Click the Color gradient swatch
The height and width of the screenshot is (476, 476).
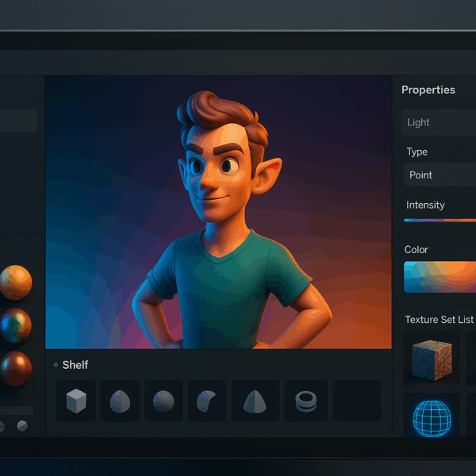coord(440,277)
